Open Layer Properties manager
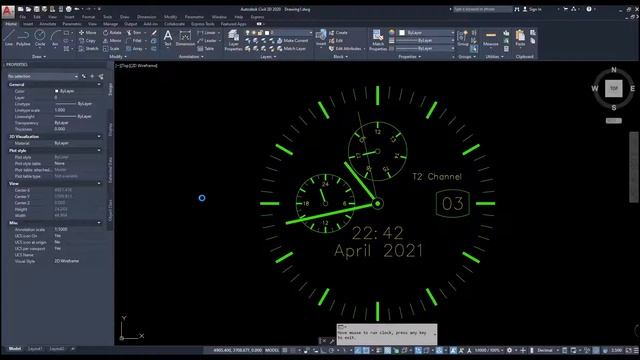This screenshot has height=360, width=640. [x=233, y=40]
